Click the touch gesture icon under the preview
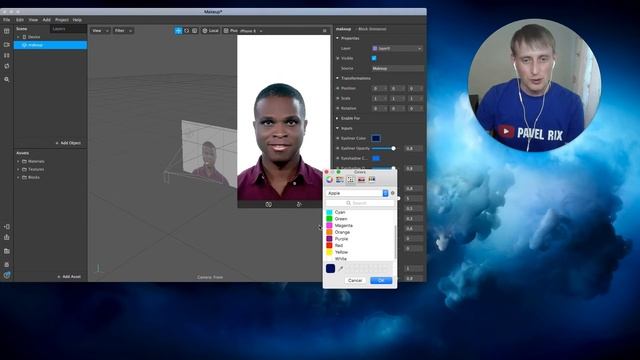 point(299,204)
